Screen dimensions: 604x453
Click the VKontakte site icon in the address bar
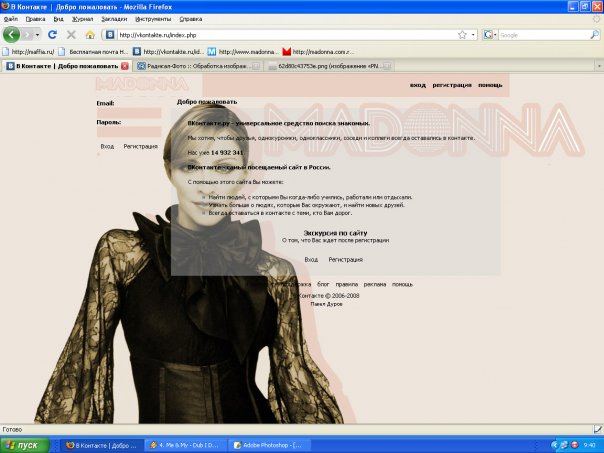coord(110,35)
